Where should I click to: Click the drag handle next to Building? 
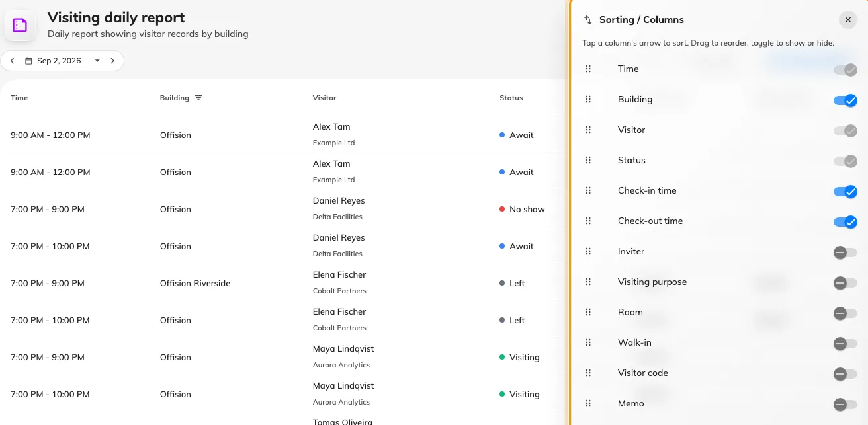click(x=588, y=99)
